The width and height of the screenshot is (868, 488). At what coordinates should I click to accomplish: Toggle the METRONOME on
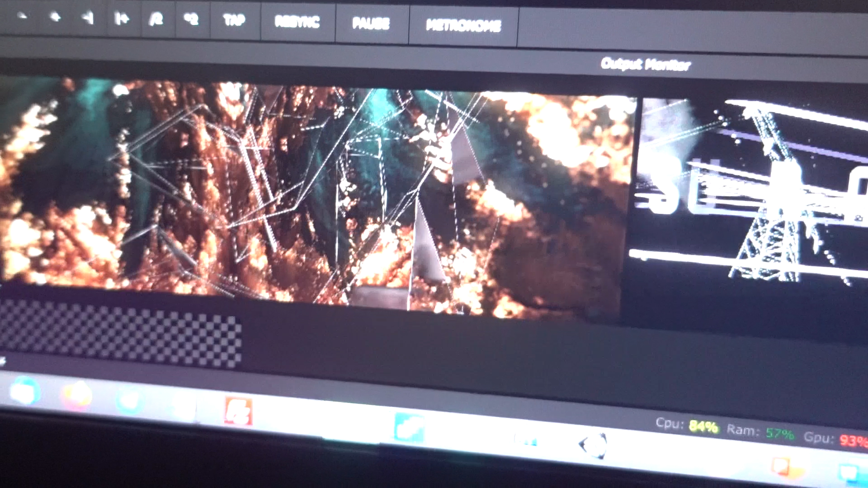(463, 25)
